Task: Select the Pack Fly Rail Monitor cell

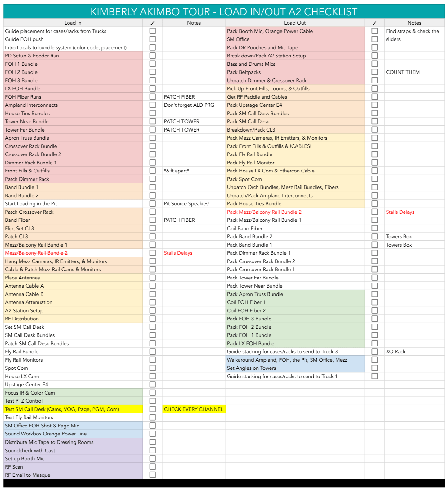Action: (x=295, y=163)
